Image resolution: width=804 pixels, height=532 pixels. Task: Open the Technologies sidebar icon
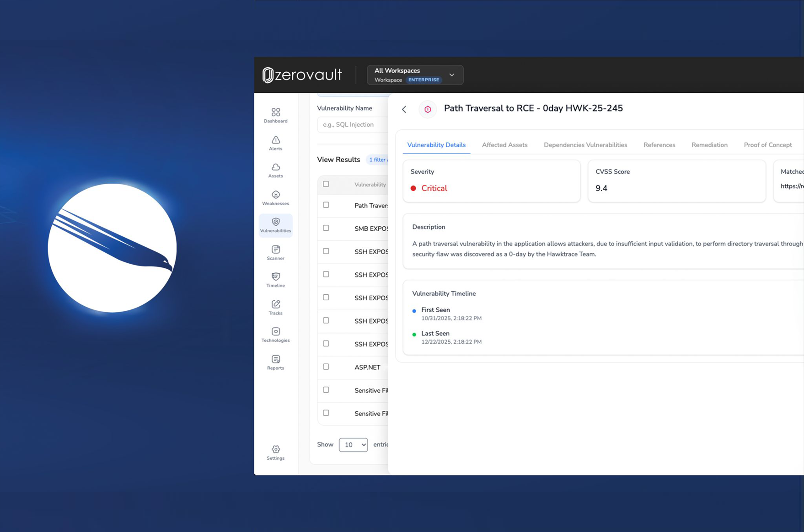pyautogui.click(x=275, y=335)
